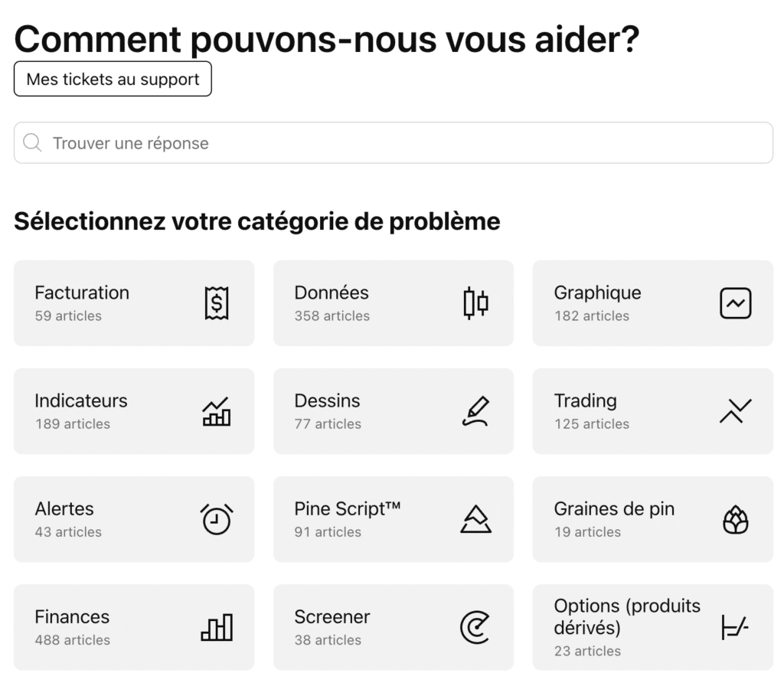784x683 pixels.
Task: Click the Screener radar icon
Action: pos(475,627)
